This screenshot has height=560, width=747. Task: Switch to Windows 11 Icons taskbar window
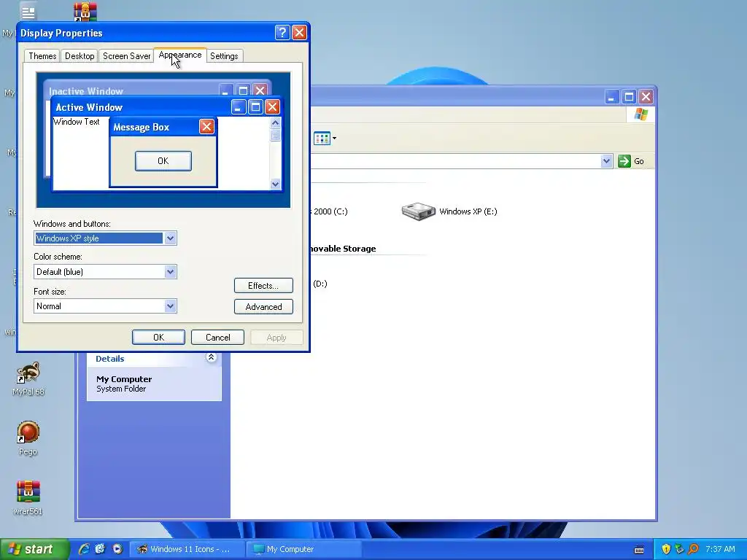pos(187,549)
